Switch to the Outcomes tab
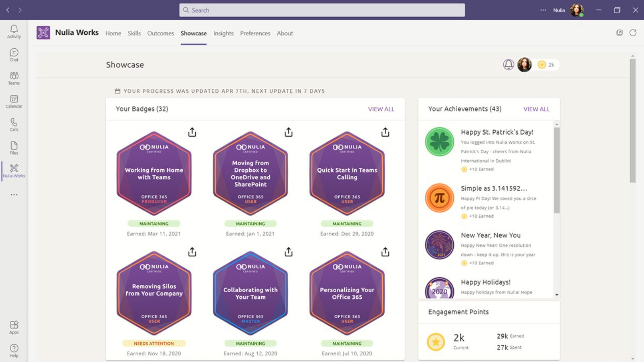644x362 pixels. pyautogui.click(x=160, y=33)
